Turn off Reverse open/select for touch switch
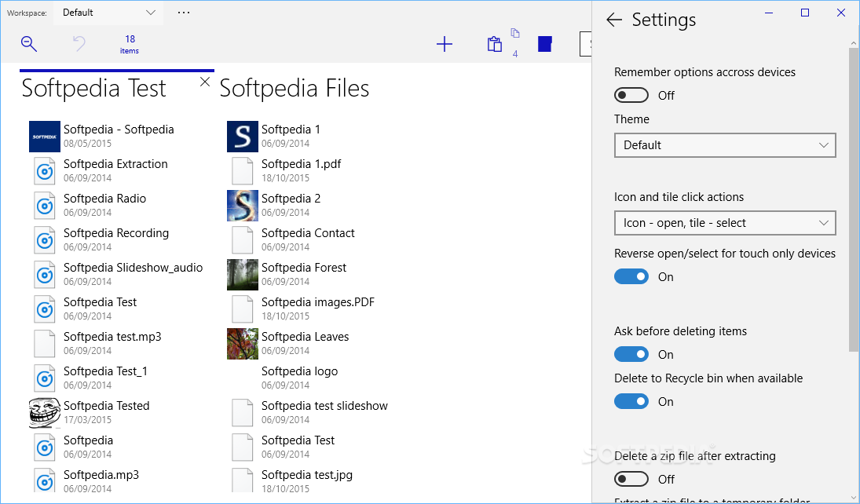860x504 pixels. pyautogui.click(x=631, y=277)
